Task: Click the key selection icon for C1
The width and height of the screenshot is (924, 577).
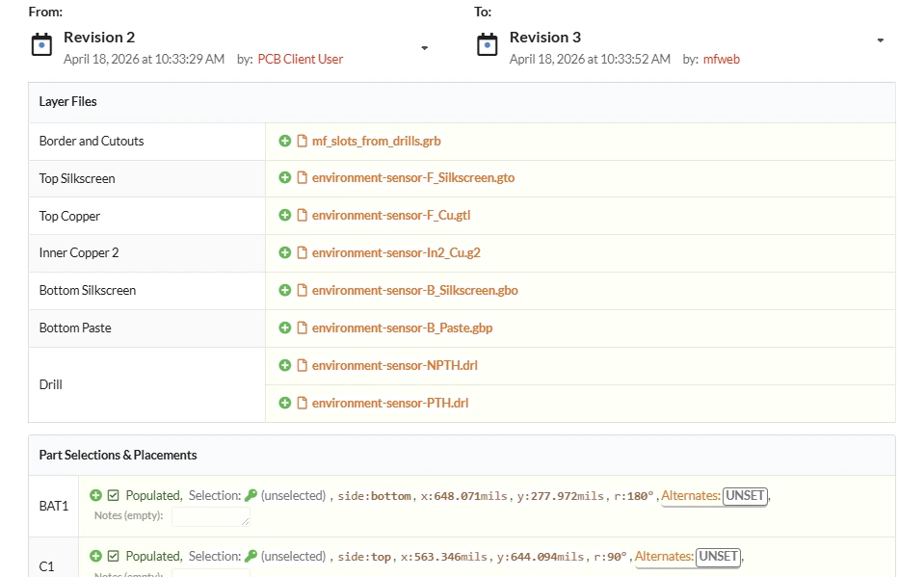Action: 251,556
